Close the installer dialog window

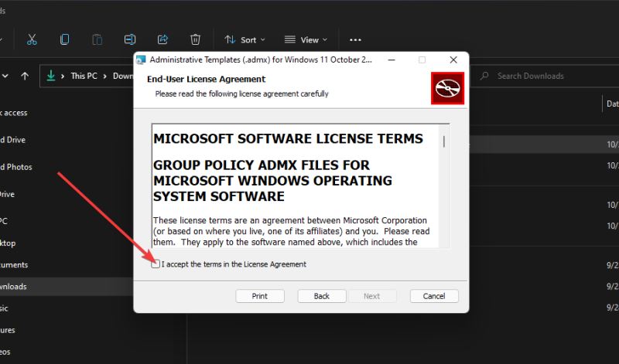453,60
